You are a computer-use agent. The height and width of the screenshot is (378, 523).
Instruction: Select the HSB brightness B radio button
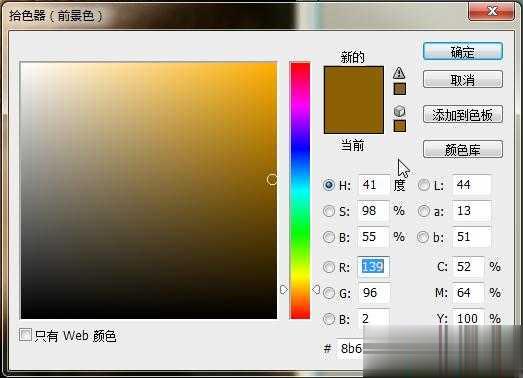point(329,237)
